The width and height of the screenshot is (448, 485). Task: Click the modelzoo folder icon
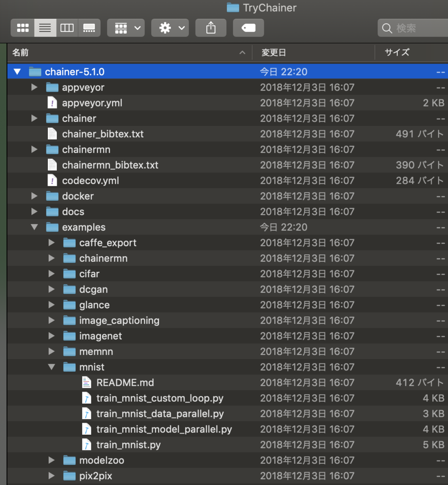(69, 460)
